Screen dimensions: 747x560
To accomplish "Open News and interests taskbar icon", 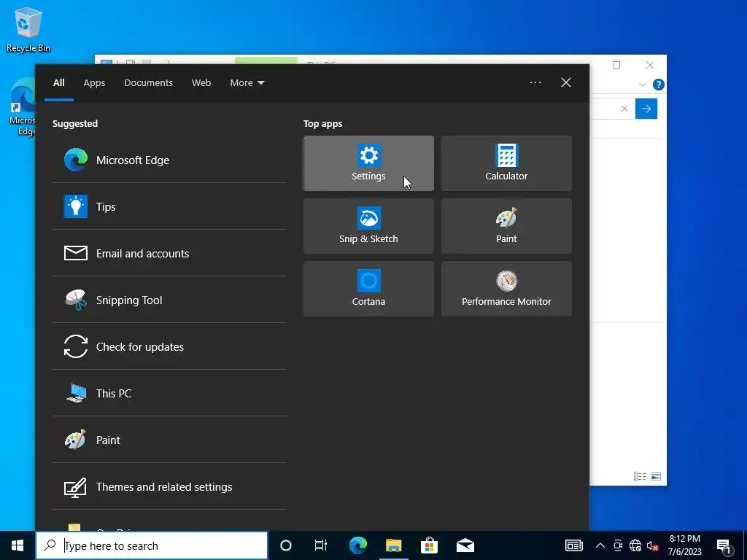I will click(x=573, y=545).
